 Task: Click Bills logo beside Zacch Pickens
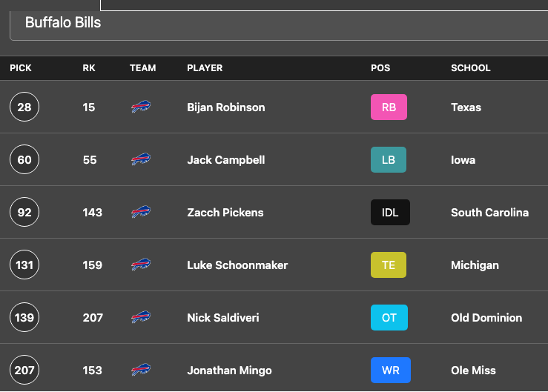(x=141, y=212)
